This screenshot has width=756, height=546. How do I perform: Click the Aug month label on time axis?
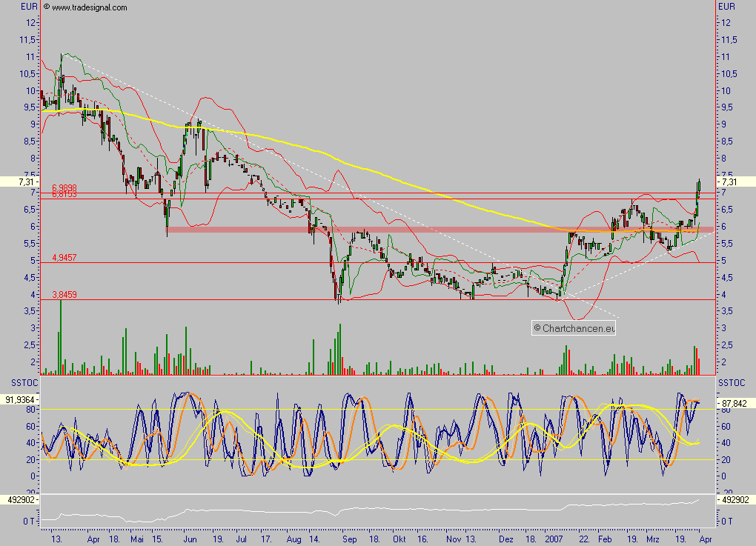294,539
